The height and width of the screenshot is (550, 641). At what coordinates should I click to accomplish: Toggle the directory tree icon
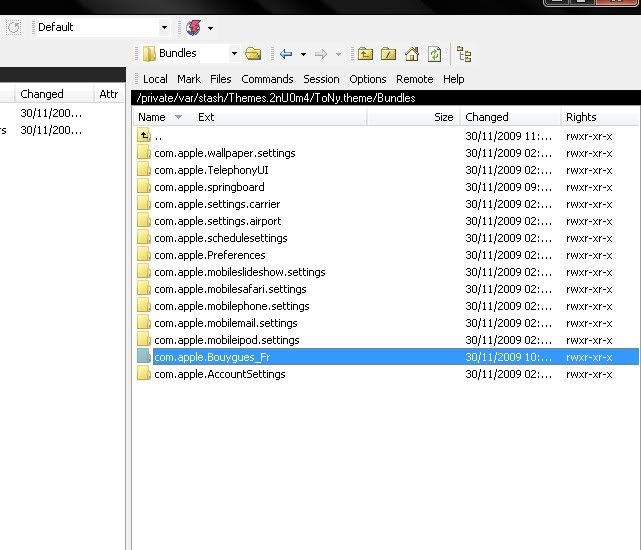tap(464, 54)
